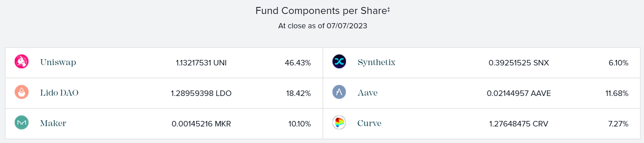Click the 46.43% Uniswap weighting
The image size is (644, 143).
(x=298, y=63)
